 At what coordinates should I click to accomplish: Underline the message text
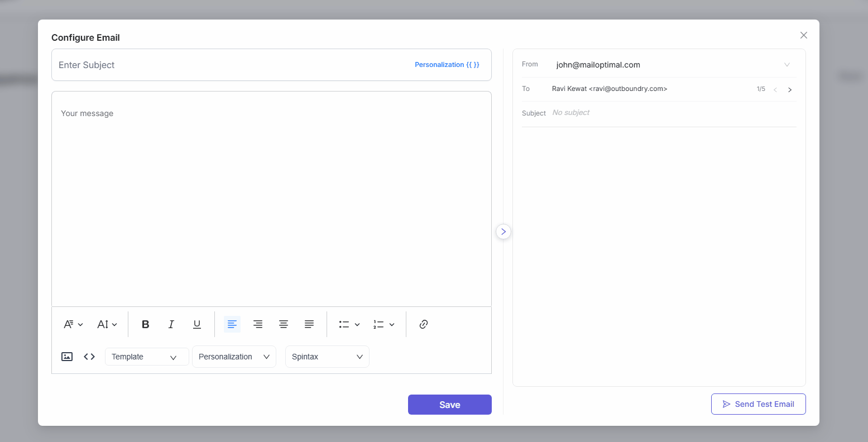click(196, 324)
